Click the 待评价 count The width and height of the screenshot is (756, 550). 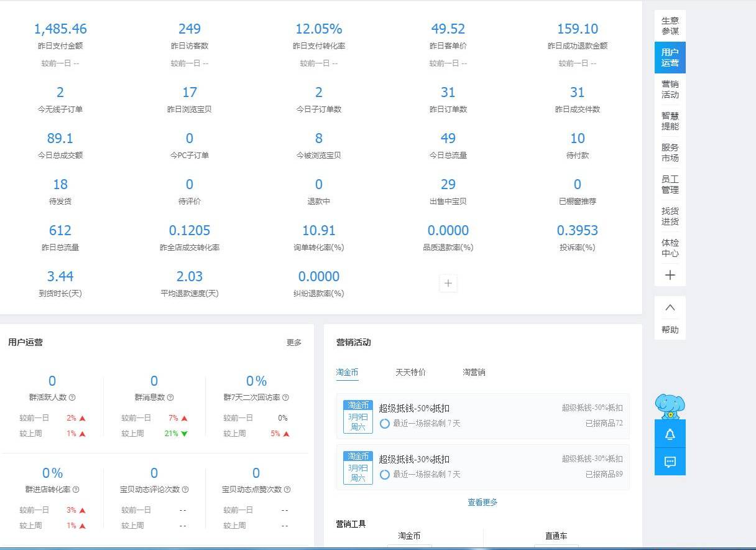[190, 184]
